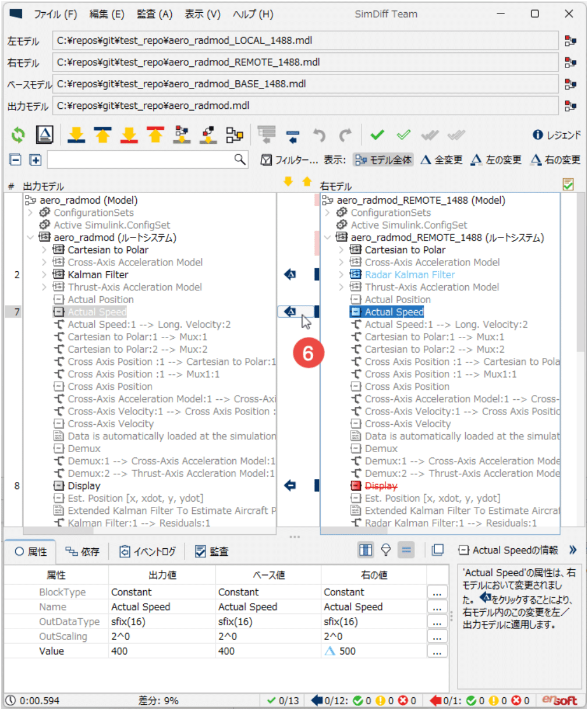Click the blue apply-down arrow toolbar icon

pyautogui.click(x=293, y=136)
